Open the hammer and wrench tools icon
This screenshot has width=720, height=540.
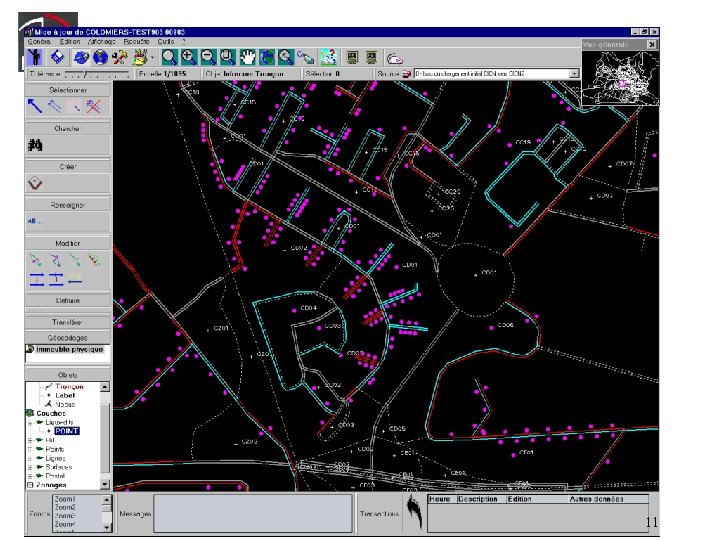point(119,58)
